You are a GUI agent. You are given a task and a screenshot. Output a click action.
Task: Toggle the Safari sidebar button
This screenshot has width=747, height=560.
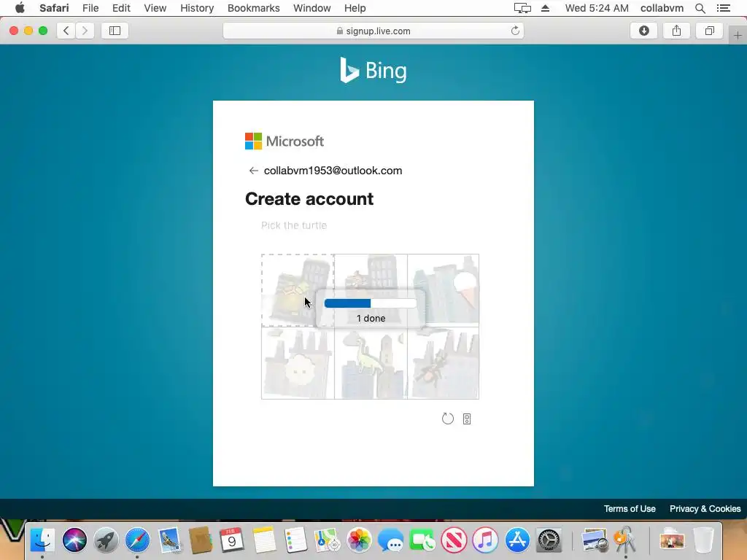coord(115,31)
